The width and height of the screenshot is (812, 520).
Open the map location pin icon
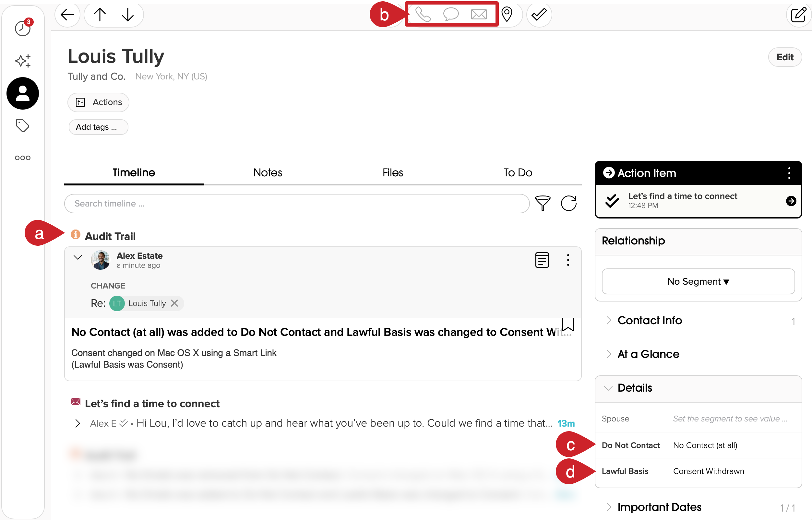coord(507,15)
